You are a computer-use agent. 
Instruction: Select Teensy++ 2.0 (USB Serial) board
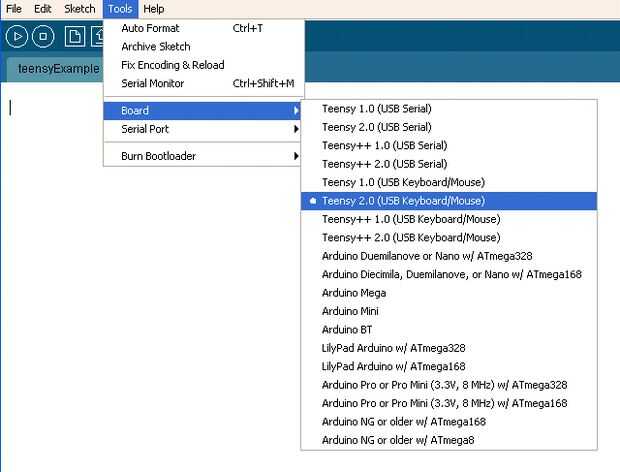(449, 164)
